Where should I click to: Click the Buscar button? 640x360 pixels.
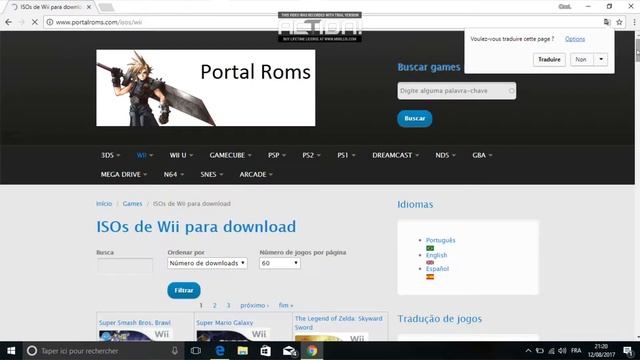pyautogui.click(x=415, y=118)
